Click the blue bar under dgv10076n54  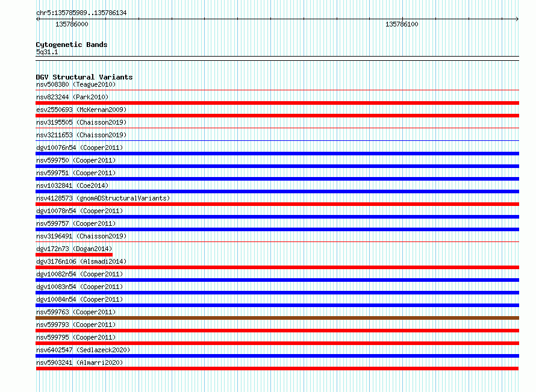[277, 154]
